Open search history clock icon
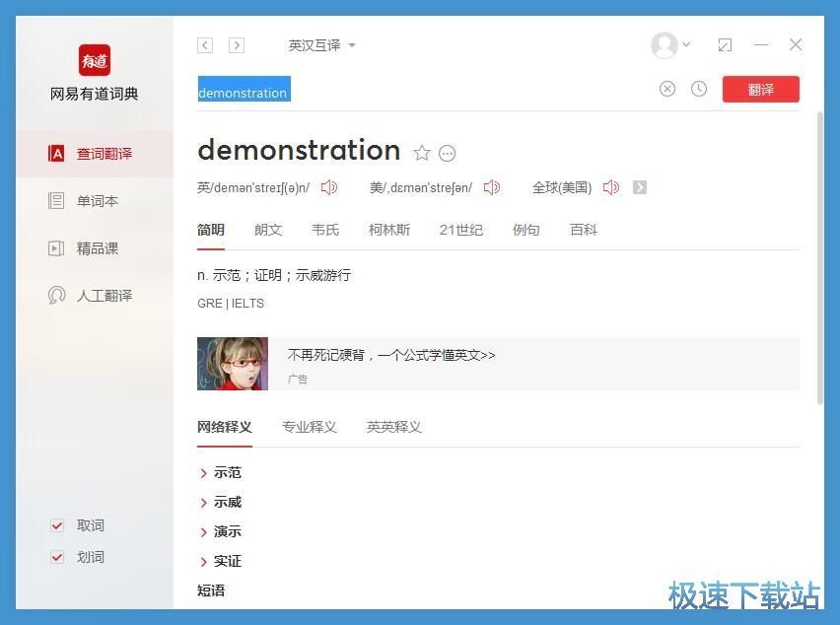840x625 pixels. coord(699,89)
